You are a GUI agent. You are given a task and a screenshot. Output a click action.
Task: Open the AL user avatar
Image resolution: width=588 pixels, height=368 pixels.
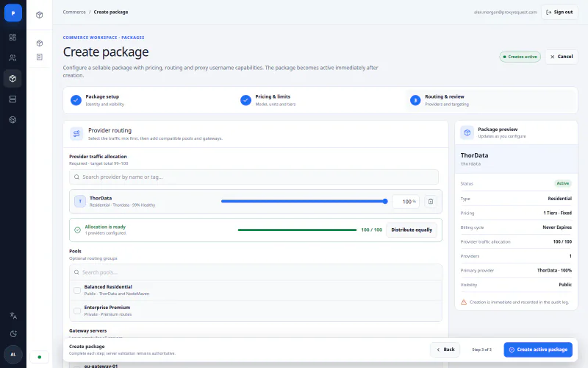tap(13, 355)
